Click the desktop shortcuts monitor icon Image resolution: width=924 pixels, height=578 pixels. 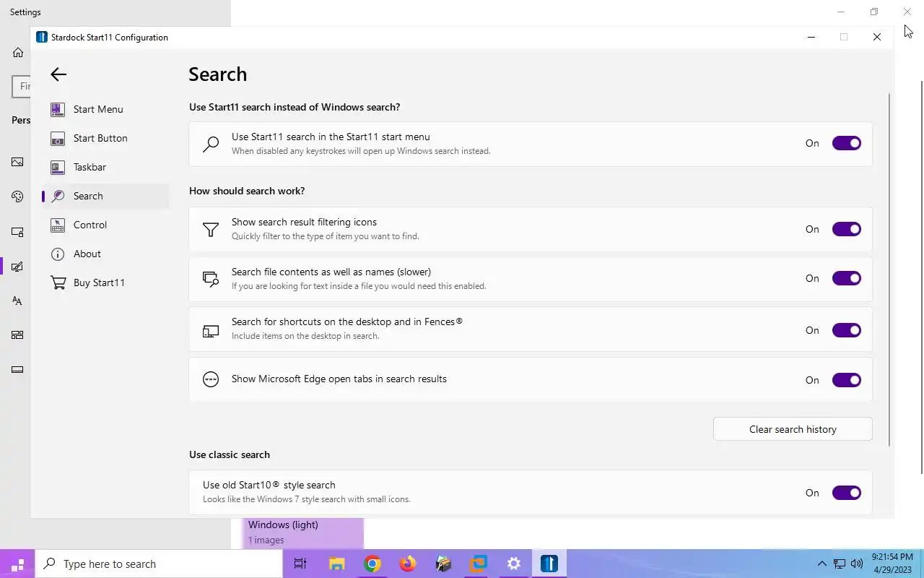(x=211, y=330)
